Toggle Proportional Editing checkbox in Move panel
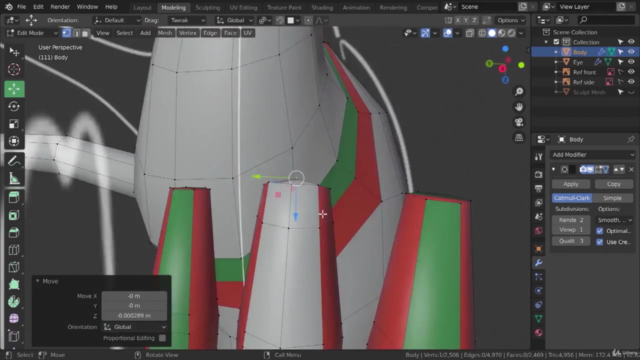Viewport: 640px width, 360px height. 162,338
